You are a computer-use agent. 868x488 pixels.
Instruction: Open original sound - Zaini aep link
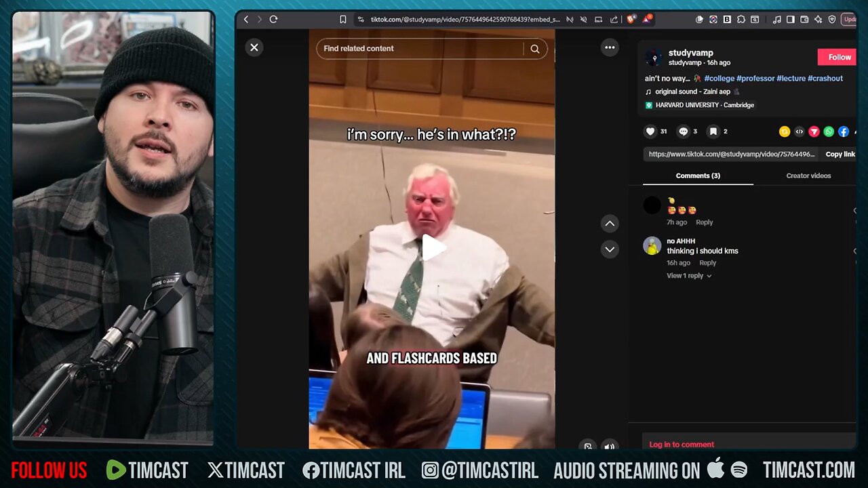pyautogui.click(x=692, y=91)
